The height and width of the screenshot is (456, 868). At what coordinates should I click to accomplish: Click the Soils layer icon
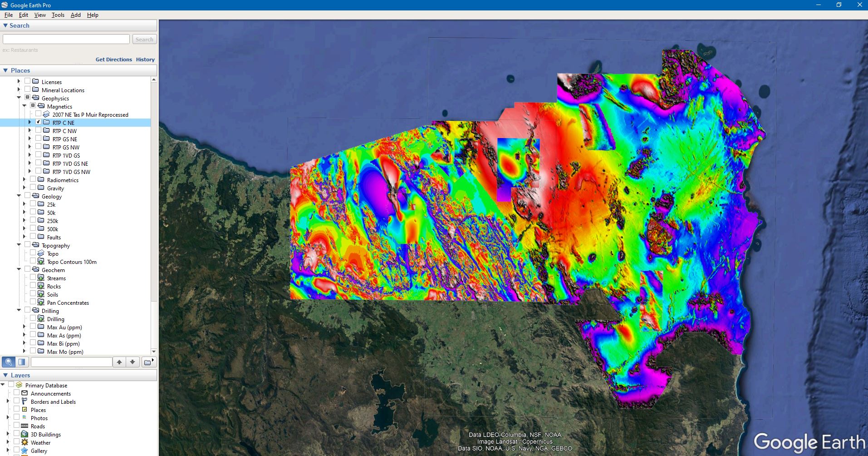(41, 294)
